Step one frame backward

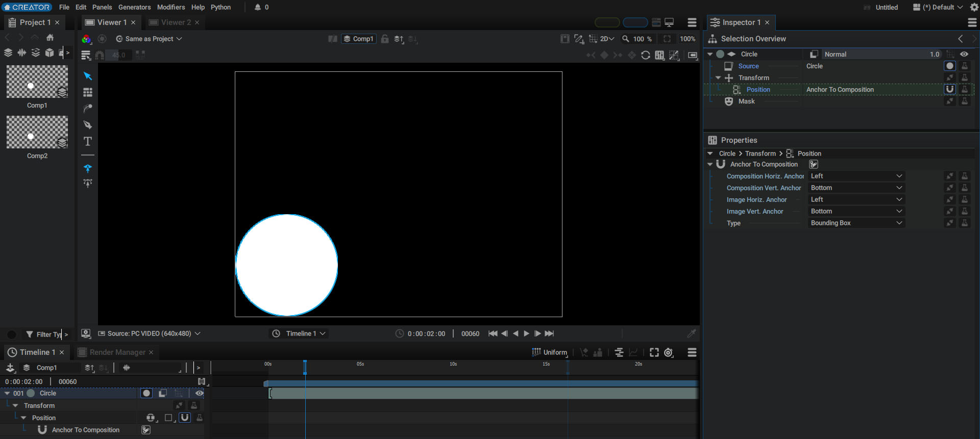(504, 333)
